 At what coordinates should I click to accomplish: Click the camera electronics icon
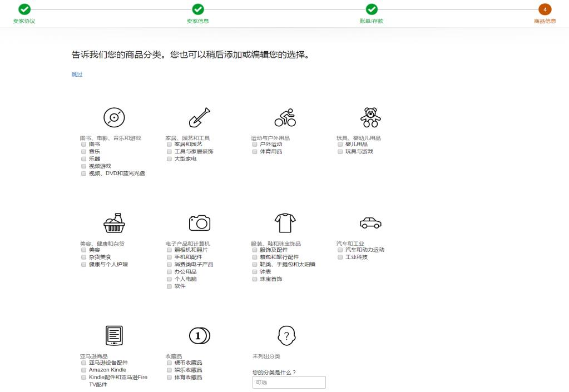tap(200, 223)
